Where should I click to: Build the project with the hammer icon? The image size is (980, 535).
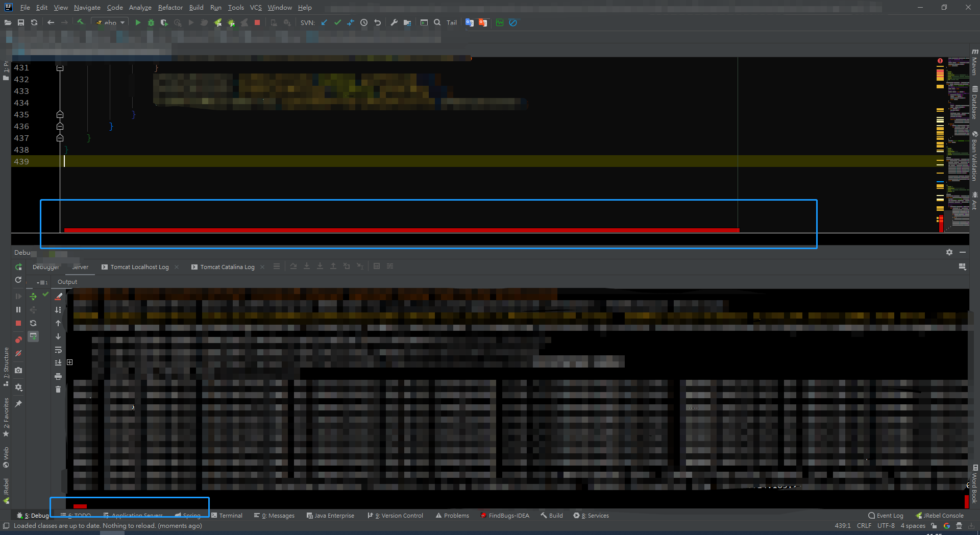click(80, 22)
